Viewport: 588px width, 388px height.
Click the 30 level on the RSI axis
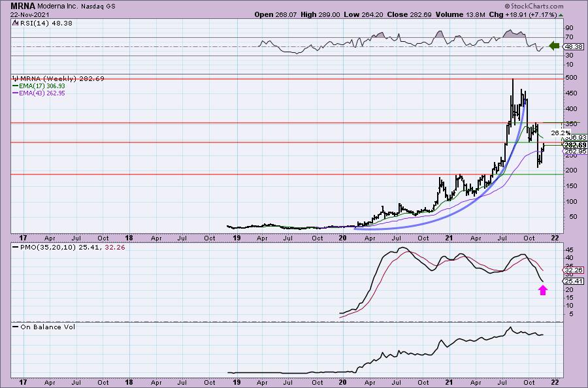coord(569,56)
